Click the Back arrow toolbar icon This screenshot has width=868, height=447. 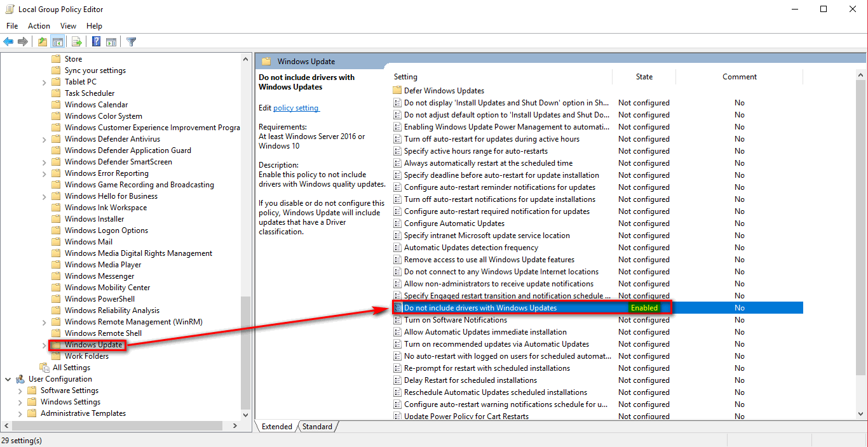click(x=8, y=42)
